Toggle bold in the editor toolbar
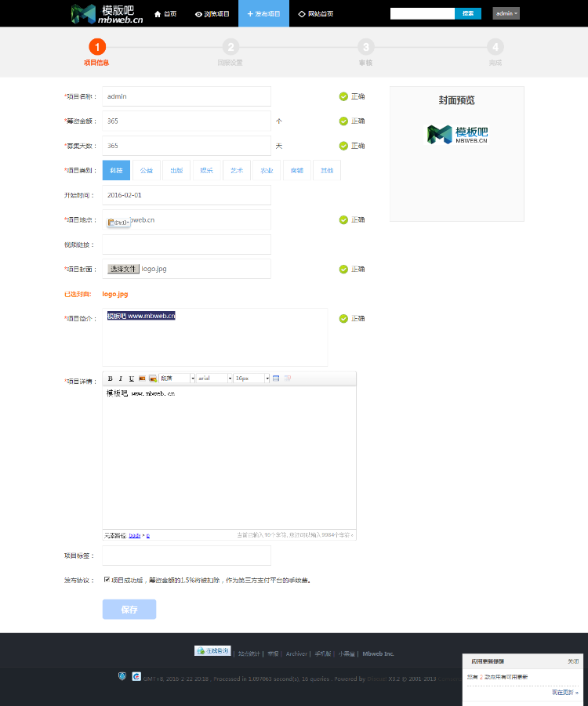This screenshot has height=706, width=588. click(x=110, y=378)
